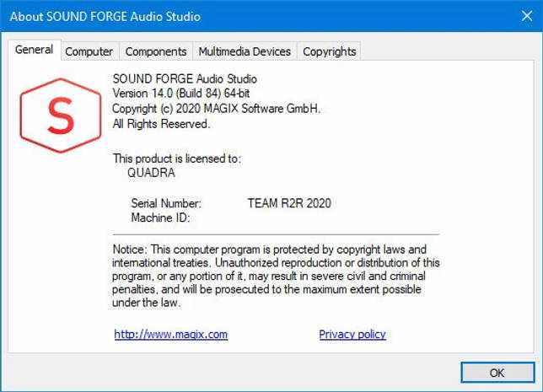This screenshot has width=543, height=392.
Task: Click the All Rights Reserved text
Action: 161,124
